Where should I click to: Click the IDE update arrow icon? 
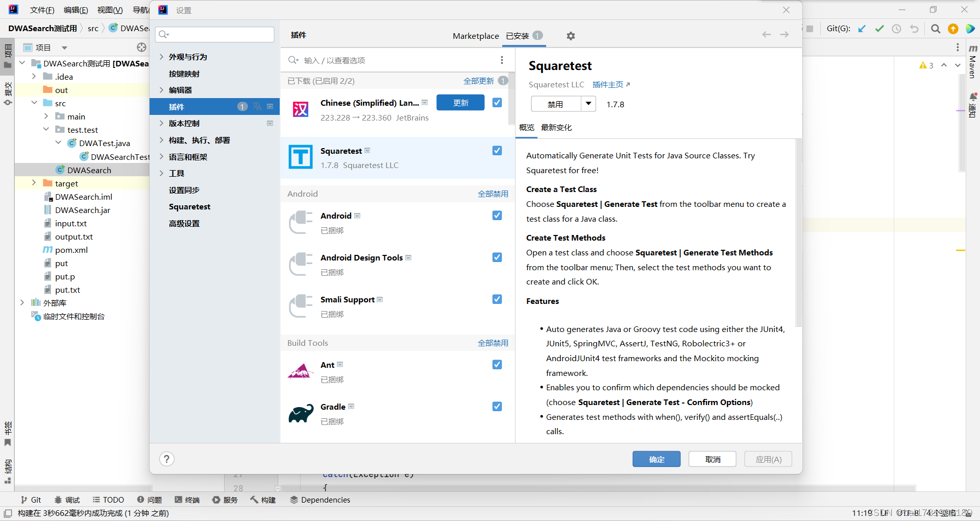(x=953, y=29)
